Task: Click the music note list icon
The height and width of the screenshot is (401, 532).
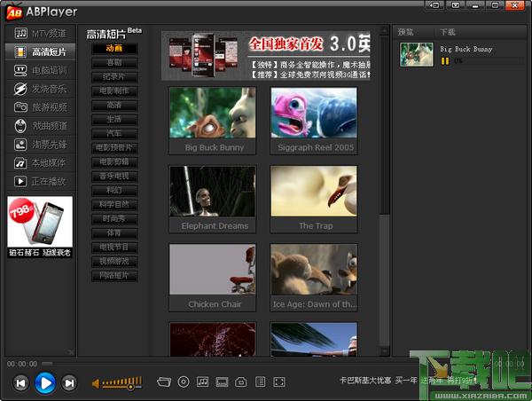Action: [x=202, y=382]
